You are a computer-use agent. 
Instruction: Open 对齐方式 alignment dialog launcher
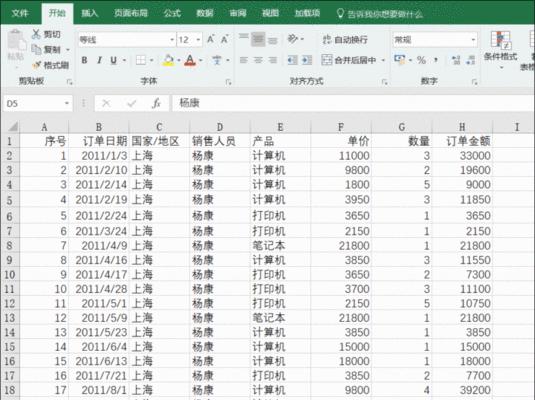click(x=384, y=82)
